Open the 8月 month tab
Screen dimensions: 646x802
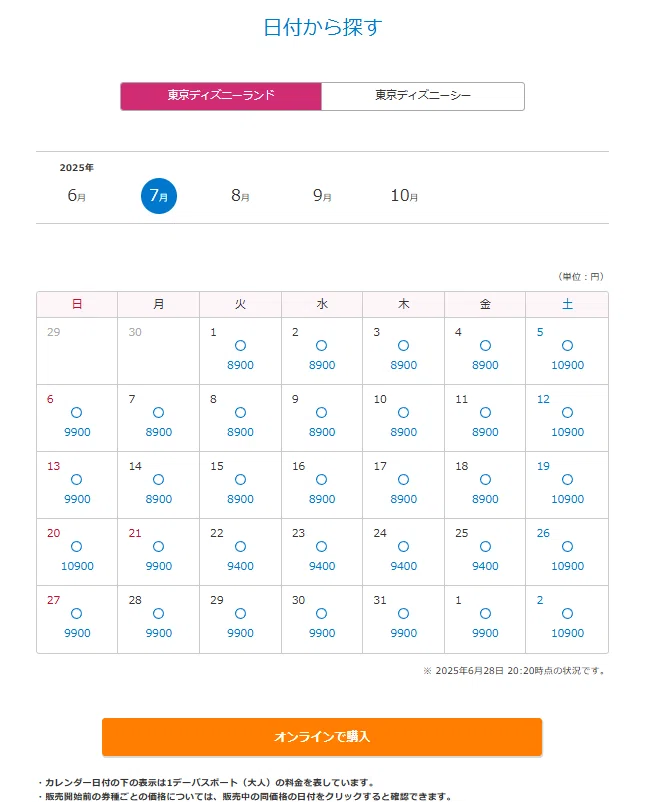[x=240, y=195]
